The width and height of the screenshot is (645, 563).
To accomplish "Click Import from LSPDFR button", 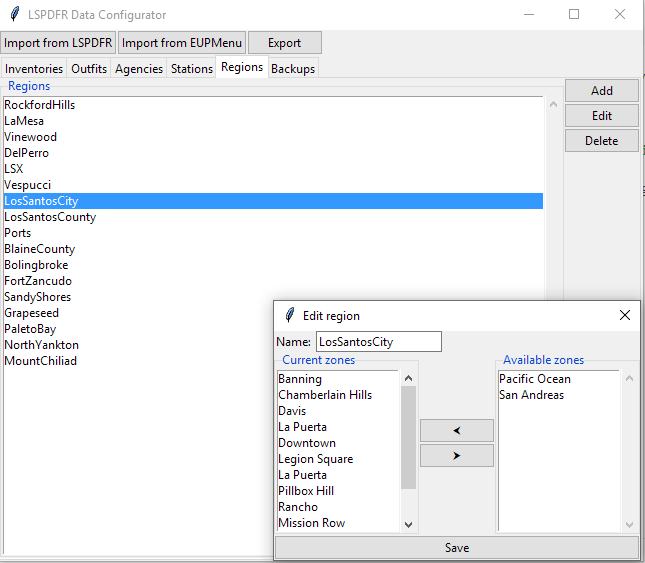I will click(x=59, y=43).
